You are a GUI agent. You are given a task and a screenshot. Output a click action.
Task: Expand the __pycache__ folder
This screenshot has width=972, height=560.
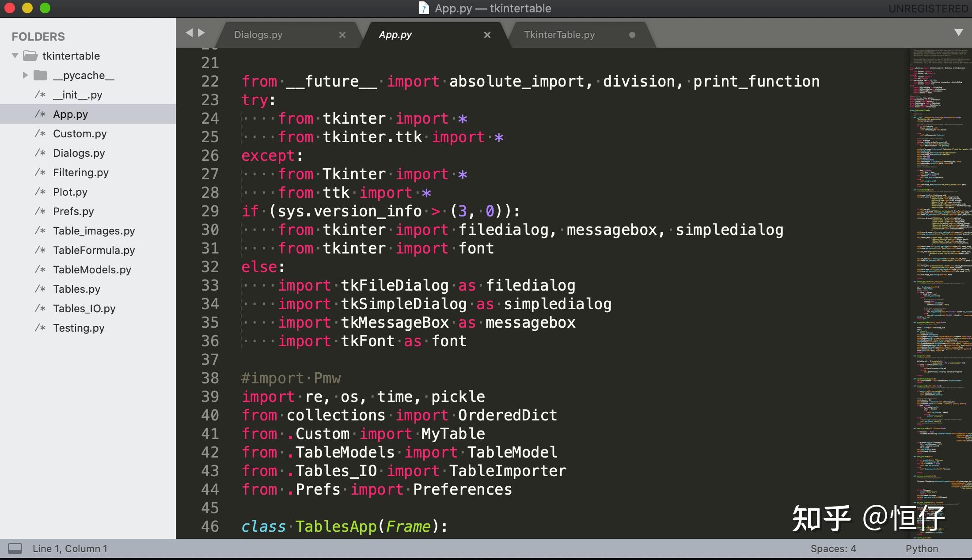[25, 75]
